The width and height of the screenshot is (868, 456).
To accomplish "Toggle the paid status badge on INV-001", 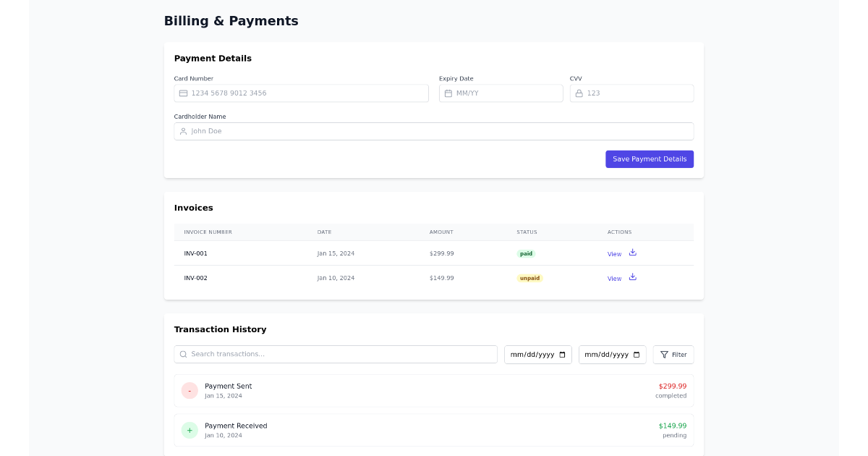I will pyautogui.click(x=526, y=253).
